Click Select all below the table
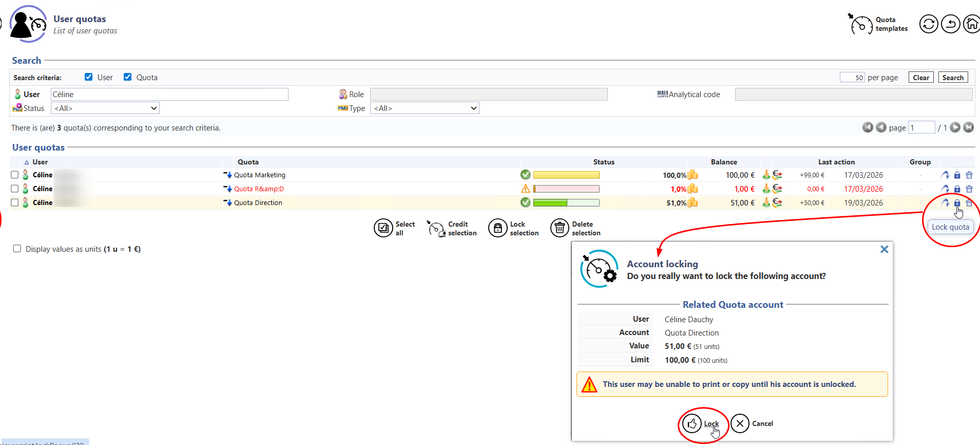Viewport: 980px width, 445px height. click(383, 228)
